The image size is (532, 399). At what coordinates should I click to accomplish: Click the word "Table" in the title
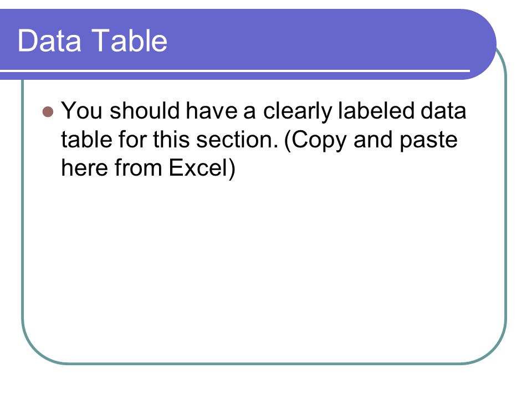coord(129,40)
